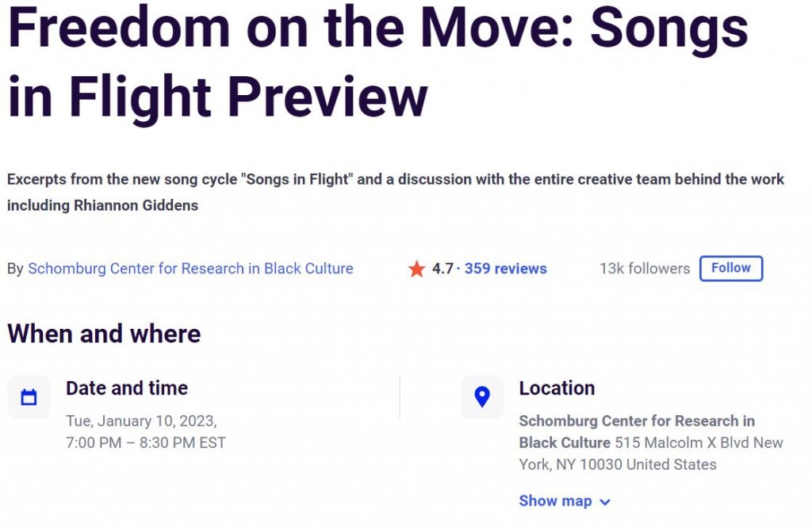Click the 4.7 rating score
The height and width of the screenshot is (527, 812).
(x=442, y=268)
